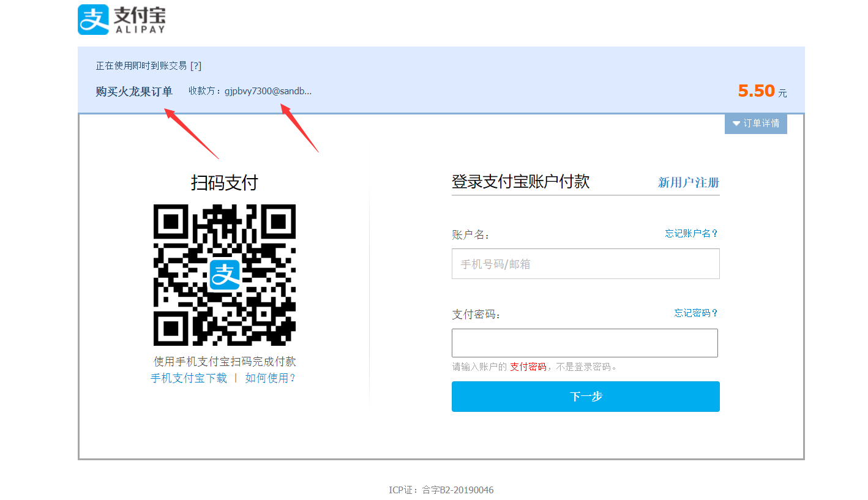Focus the 账户名 phone/email input field

coord(586,264)
